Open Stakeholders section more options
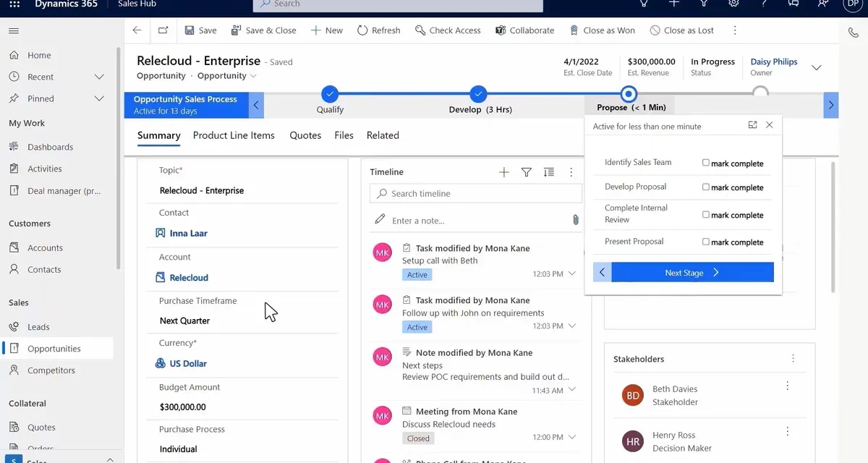Image resolution: width=868 pixels, height=463 pixels. 793,359
